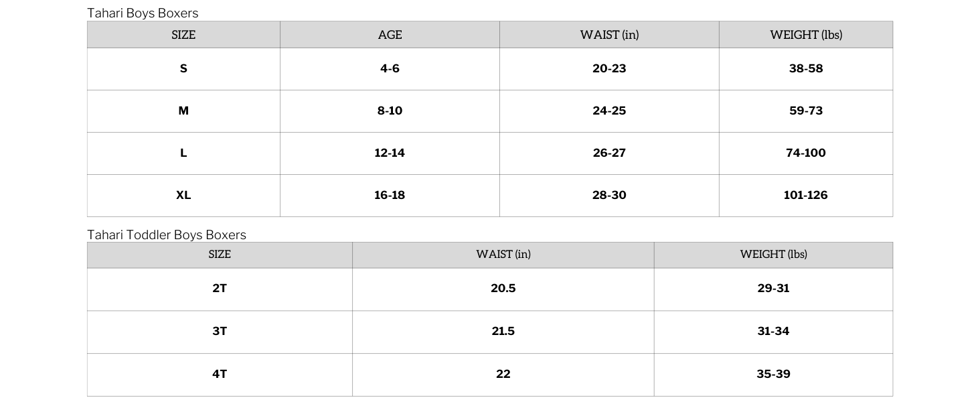The image size is (980, 402).
Task: Select weight value 38-58
Action: [x=806, y=69]
